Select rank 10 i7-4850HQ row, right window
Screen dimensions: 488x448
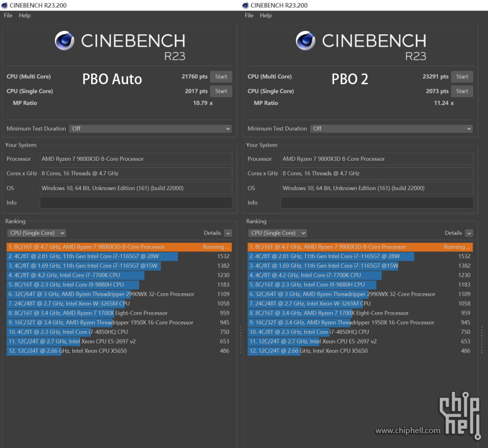[x=360, y=332]
